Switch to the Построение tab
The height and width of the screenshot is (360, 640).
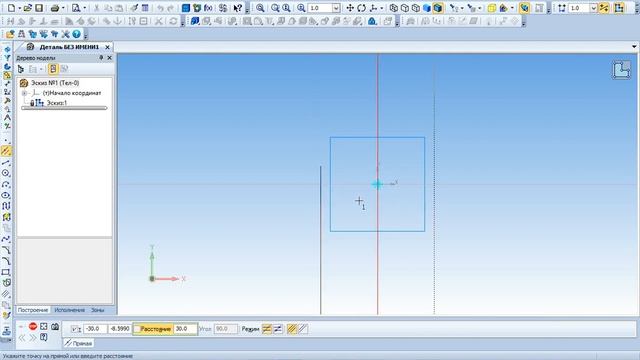(x=33, y=310)
